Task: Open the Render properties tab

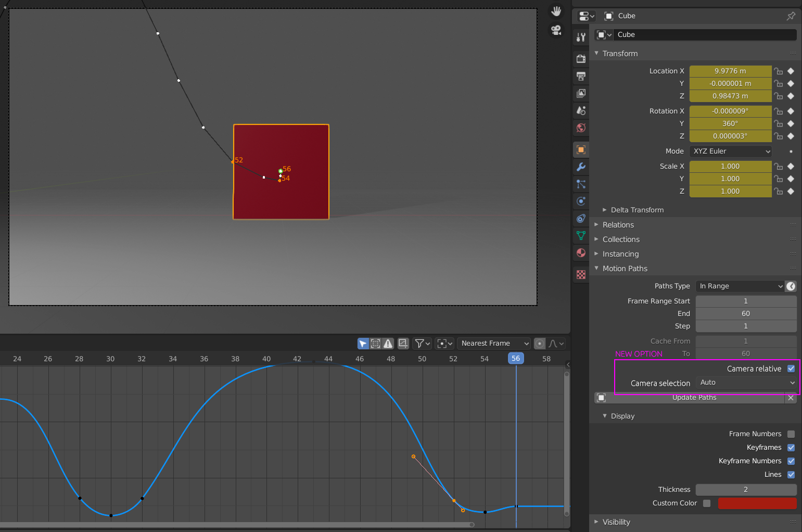Action: click(581, 59)
